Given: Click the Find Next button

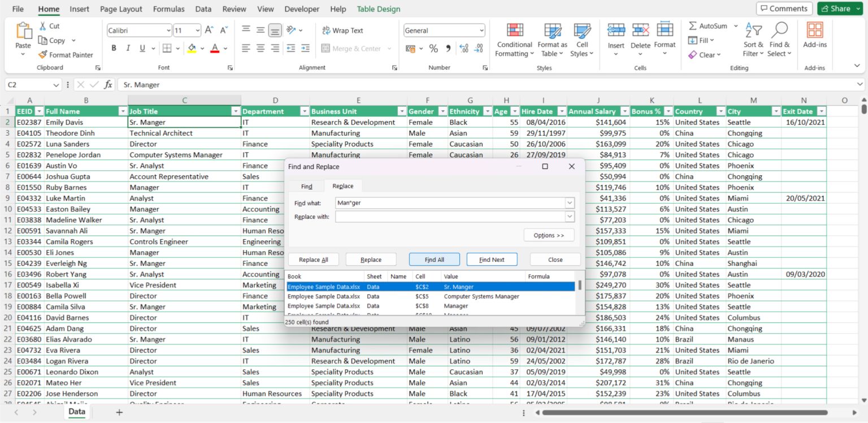Looking at the screenshot, I should coord(492,259).
